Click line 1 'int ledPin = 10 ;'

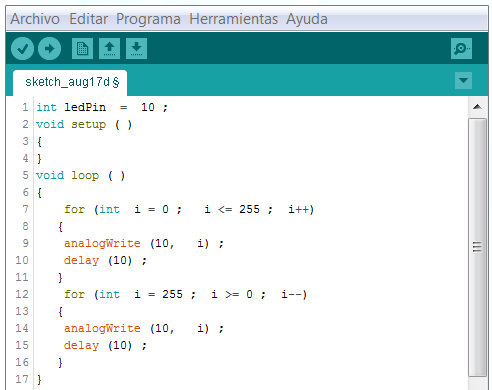pyautogui.click(x=102, y=107)
